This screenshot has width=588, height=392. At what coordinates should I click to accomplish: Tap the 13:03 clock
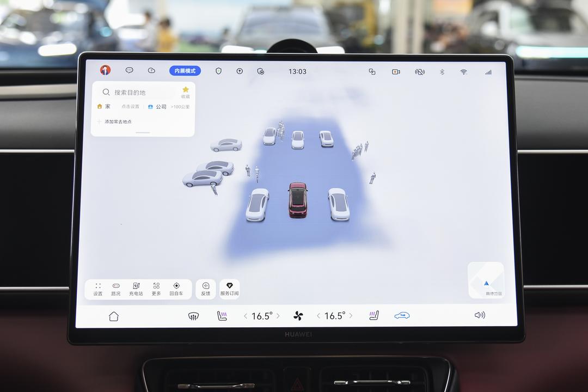297,71
